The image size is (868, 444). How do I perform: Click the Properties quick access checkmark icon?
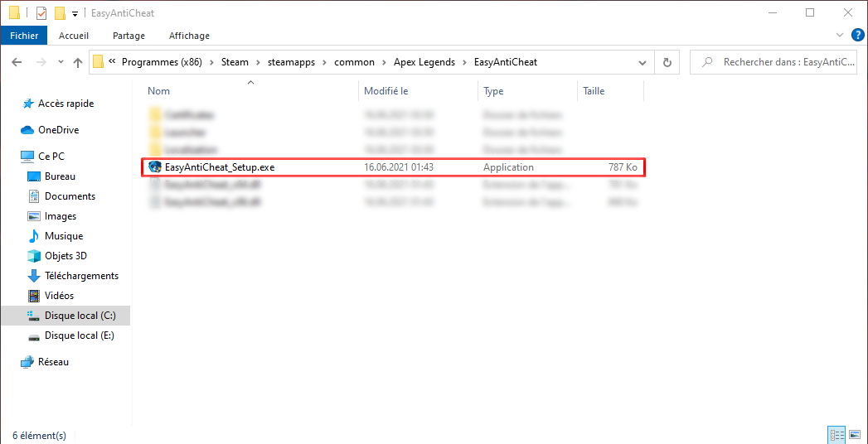pyautogui.click(x=41, y=12)
